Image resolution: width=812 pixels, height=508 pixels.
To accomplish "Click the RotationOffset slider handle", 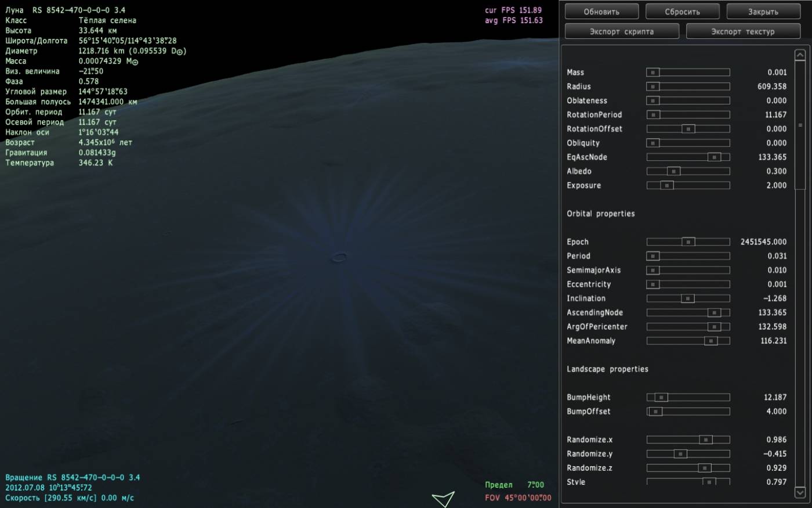I will point(688,129).
